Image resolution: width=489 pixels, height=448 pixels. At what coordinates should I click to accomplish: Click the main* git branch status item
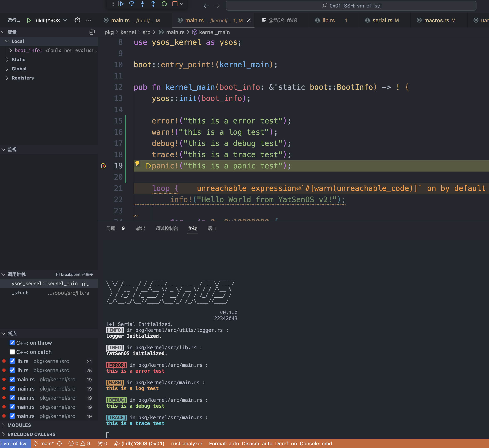[x=44, y=443]
